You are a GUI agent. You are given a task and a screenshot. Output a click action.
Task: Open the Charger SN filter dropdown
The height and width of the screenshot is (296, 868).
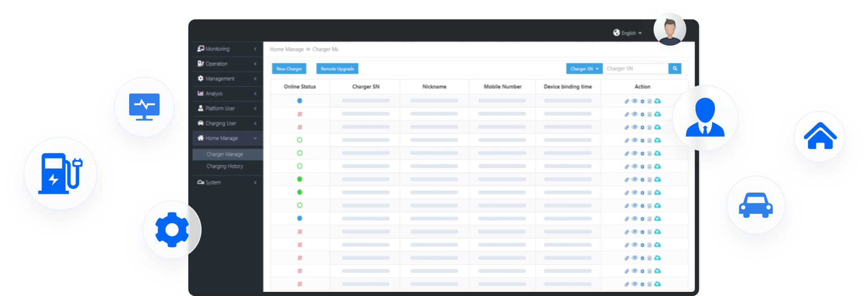coord(584,69)
